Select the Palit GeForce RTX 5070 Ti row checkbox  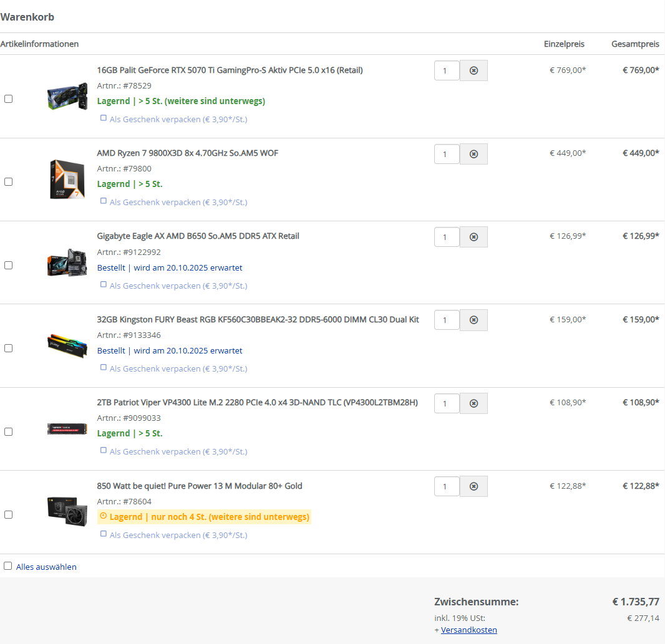click(9, 99)
